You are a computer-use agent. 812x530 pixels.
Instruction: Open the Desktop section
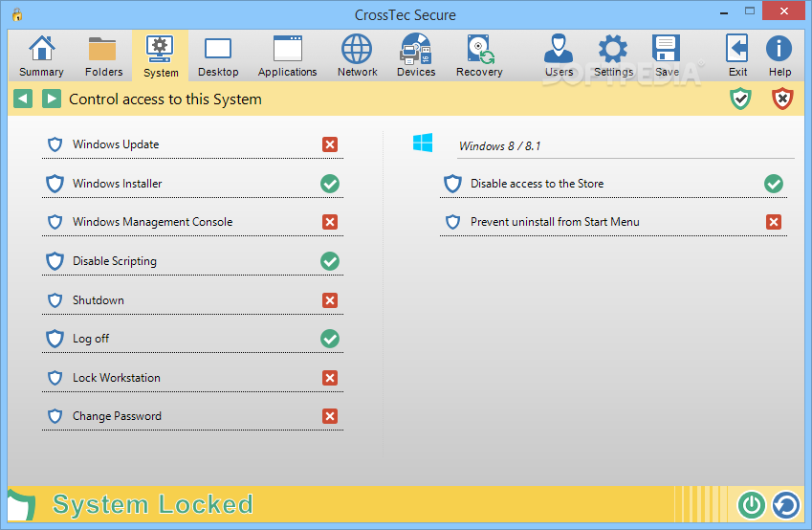pos(217,55)
